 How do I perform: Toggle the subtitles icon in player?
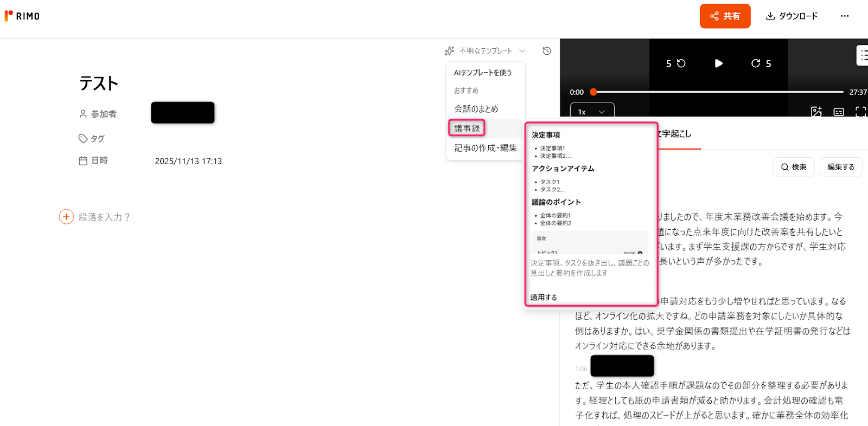839,112
